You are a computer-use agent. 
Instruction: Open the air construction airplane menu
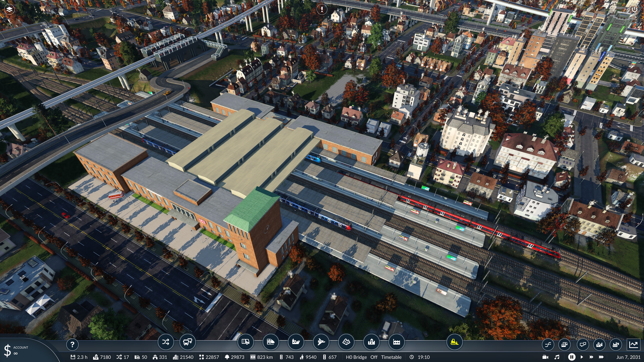(321, 342)
